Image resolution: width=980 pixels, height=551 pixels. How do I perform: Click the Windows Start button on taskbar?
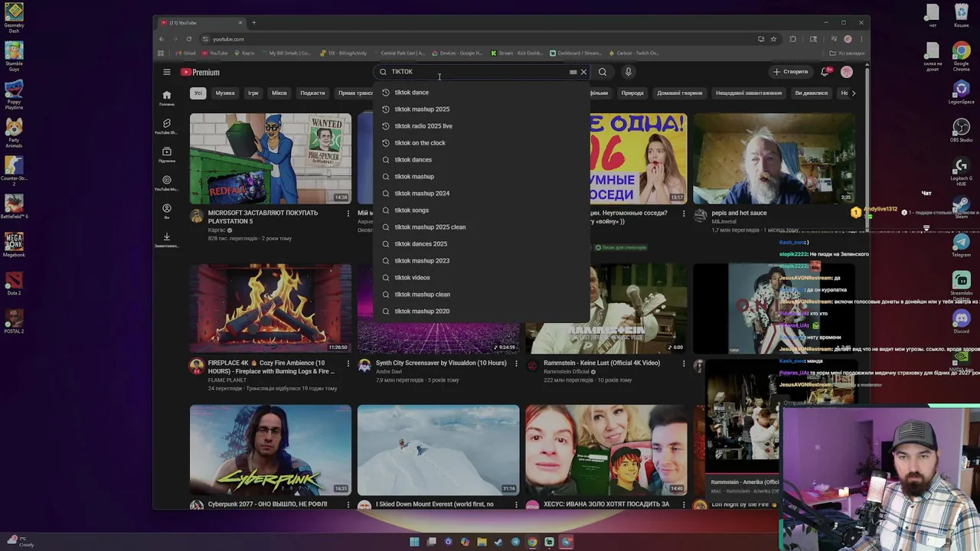(x=414, y=542)
